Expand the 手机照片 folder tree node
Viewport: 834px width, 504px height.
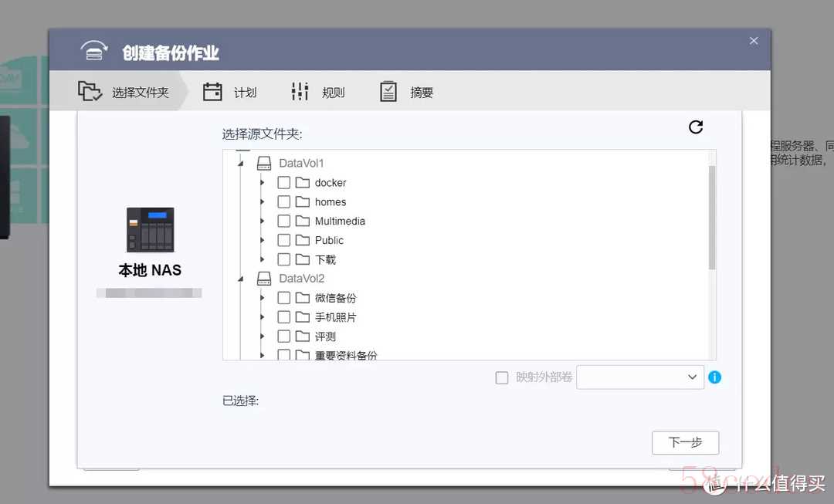(x=263, y=317)
